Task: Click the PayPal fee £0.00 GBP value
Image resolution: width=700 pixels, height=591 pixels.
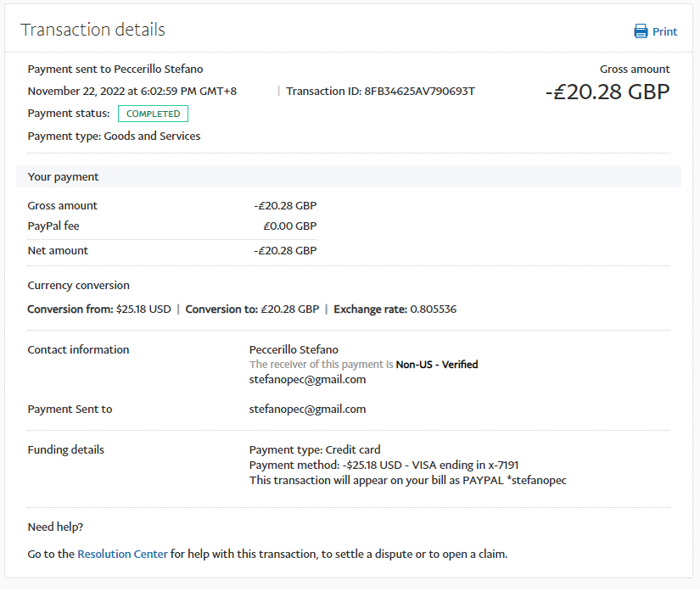Action: 289,226
